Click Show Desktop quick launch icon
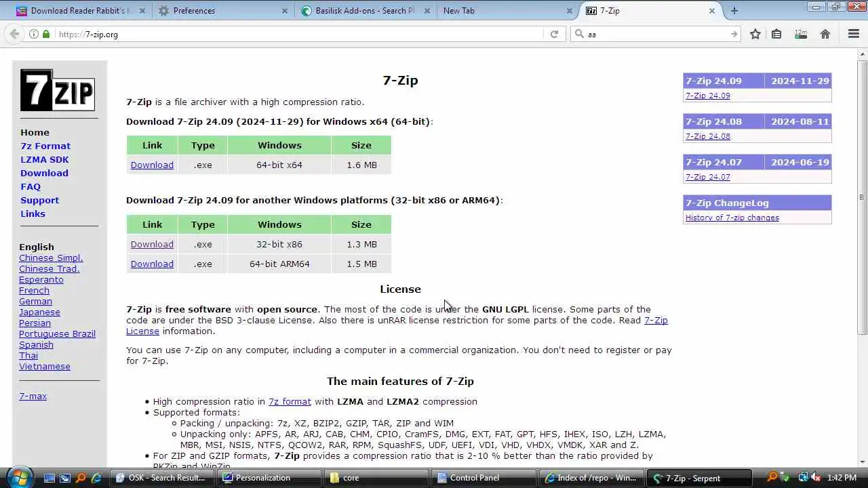Screen dimensions: 868x488 [x=49, y=478]
